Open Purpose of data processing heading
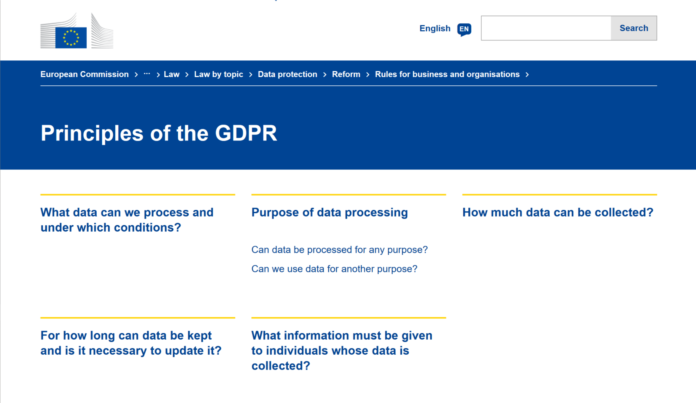The width and height of the screenshot is (696, 403). click(329, 212)
